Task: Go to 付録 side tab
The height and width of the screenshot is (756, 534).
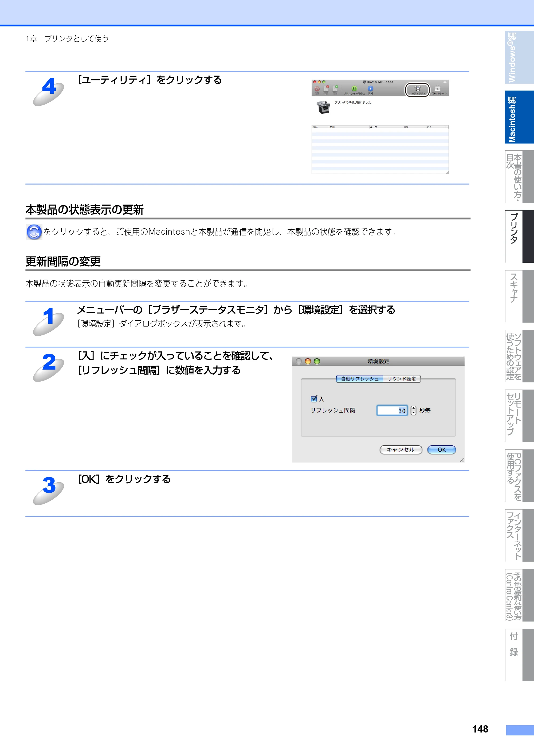Action: point(519,655)
